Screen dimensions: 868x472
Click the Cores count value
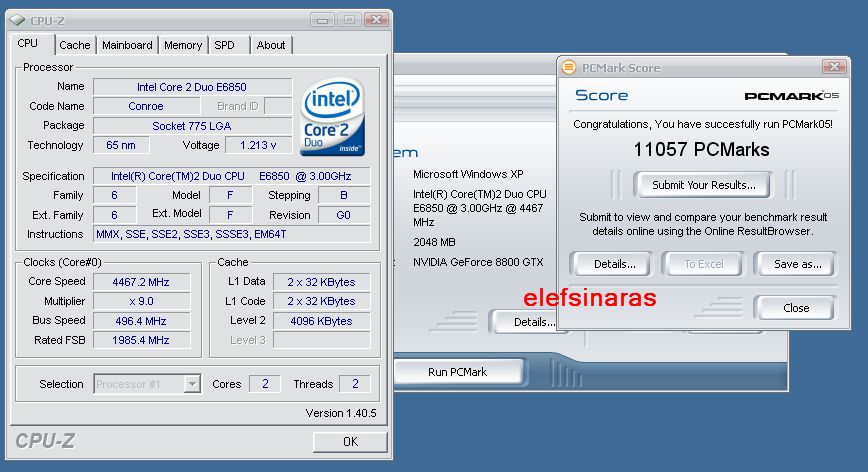click(265, 383)
